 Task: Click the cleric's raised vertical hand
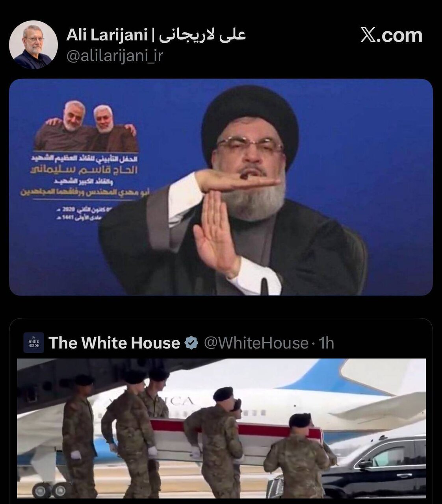[x=214, y=232]
